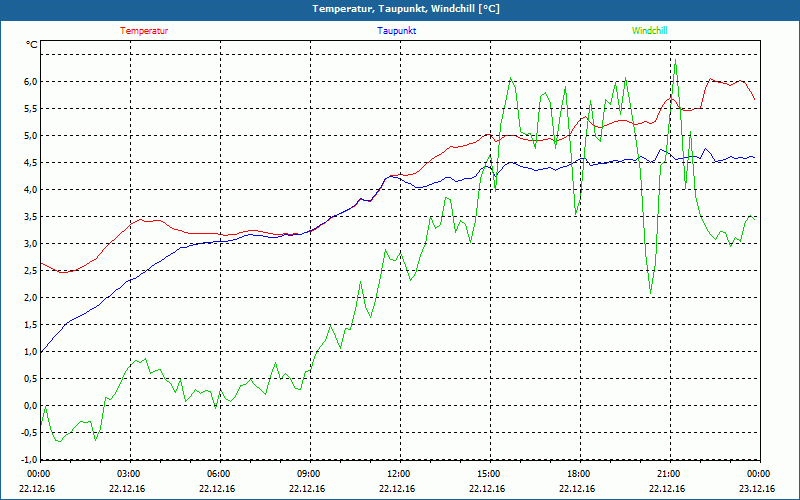Click the 6,0 y-axis value
This screenshot has height=500, width=800.
pos(31,82)
